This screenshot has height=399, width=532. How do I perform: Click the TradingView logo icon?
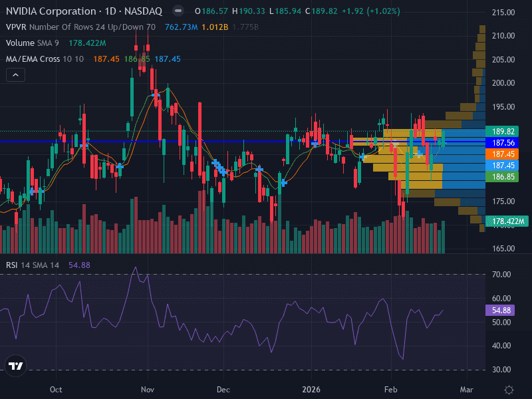click(15, 366)
